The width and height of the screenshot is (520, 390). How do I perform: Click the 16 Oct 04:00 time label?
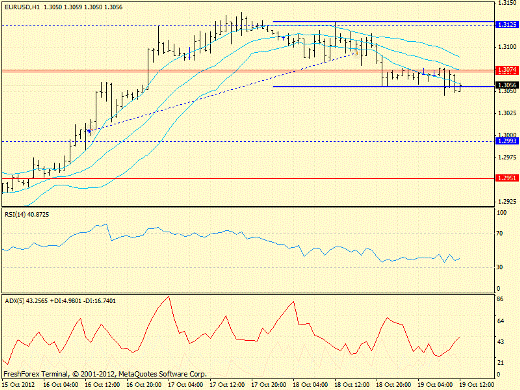coord(61,385)
